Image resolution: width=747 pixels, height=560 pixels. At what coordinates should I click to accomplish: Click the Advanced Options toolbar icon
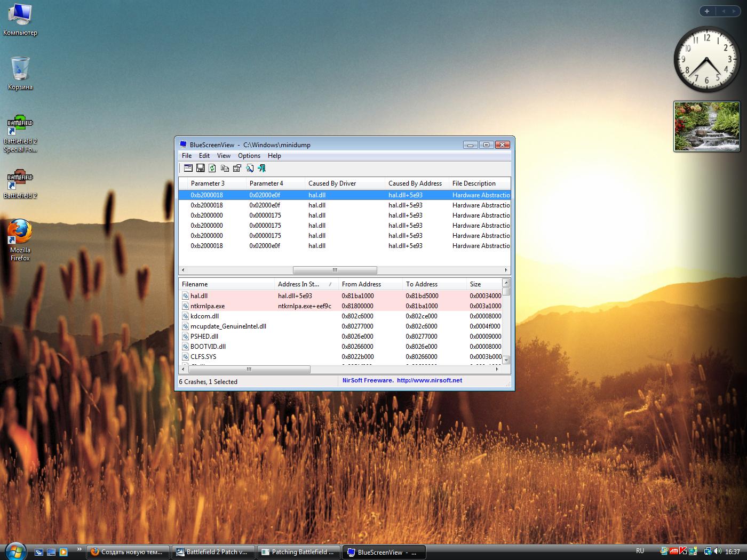click(188, 168)
